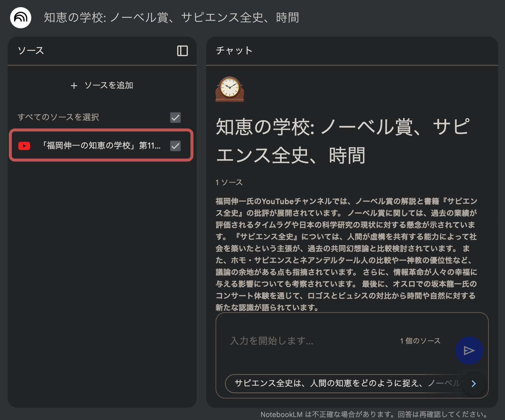Viewport: 505px width, 420px height.
Task: Click the ソースを追加 button
Action: [x=102, y=86]
